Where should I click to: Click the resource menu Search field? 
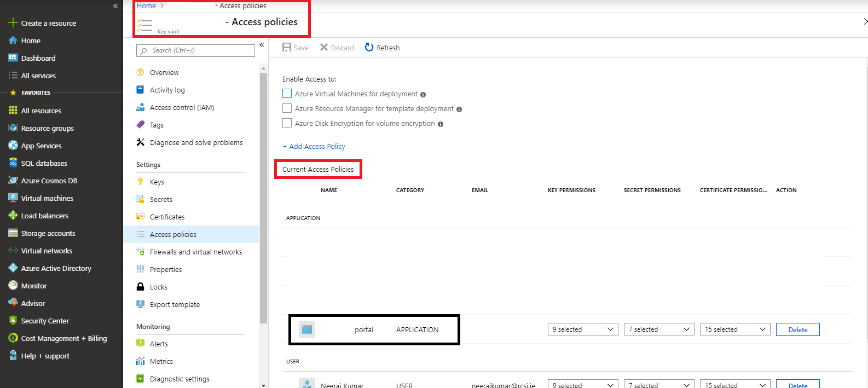coord(195,50)
